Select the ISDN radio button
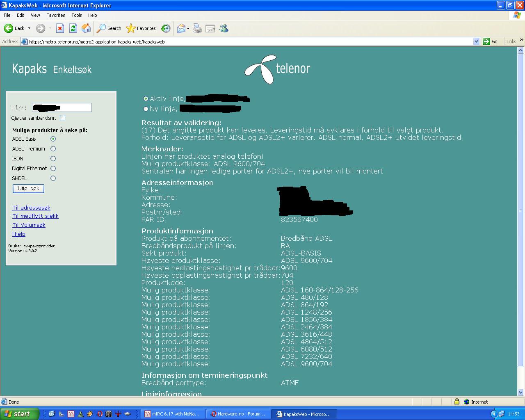Screen dimensions: 525x420 click(53, 159)
